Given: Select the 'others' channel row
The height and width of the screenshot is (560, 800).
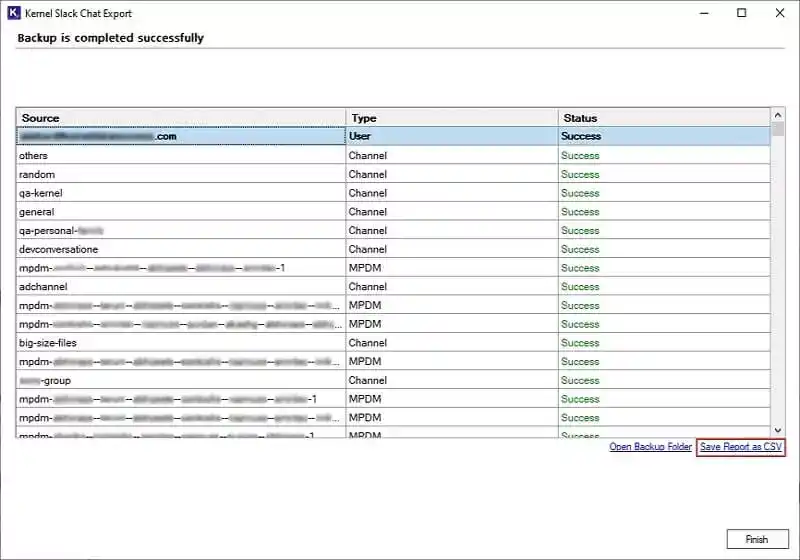Looking at the screenshot, I should pos(393,156).
